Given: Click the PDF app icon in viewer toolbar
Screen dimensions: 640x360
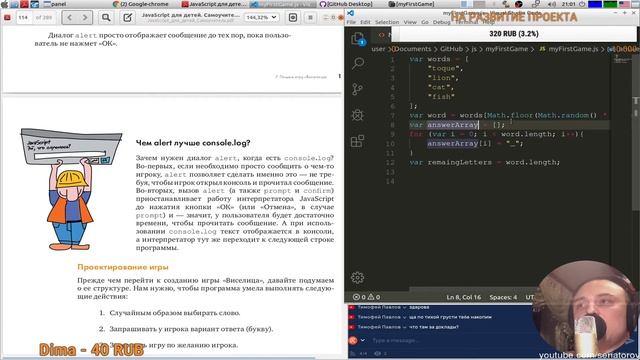Looking at the screenshot, I should 7,18.
